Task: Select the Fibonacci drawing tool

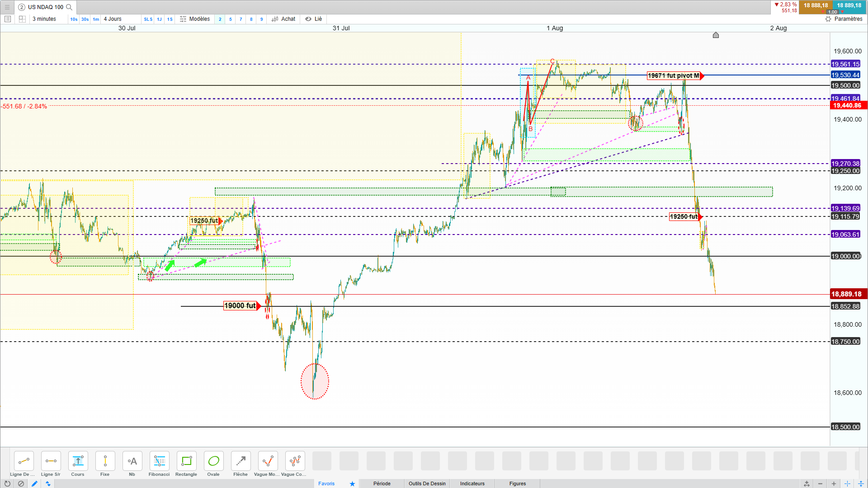Action: pyautogui.click(x=159, y=461)
